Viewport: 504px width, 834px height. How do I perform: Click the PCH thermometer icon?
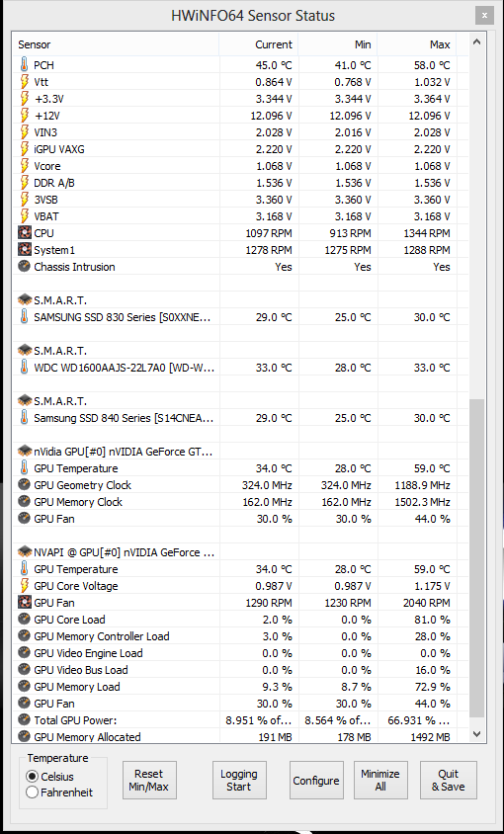24,65
